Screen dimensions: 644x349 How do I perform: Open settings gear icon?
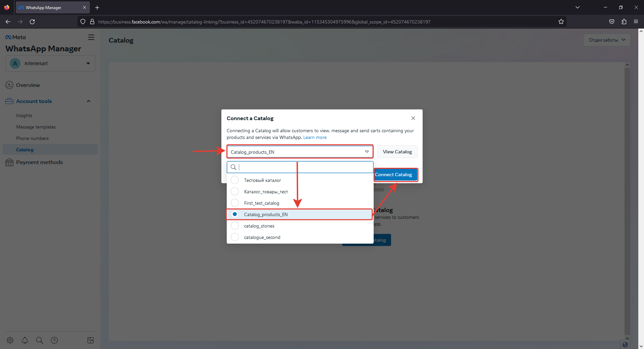pyautogui.click(x=10, y=340)
